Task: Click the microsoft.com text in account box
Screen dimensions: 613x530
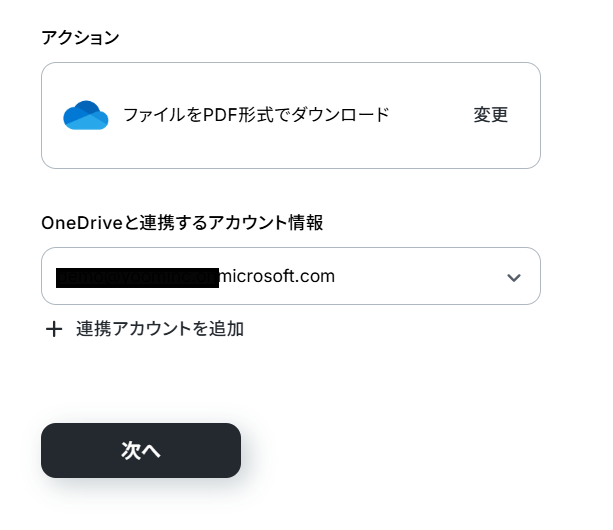Action: [277, 276]
